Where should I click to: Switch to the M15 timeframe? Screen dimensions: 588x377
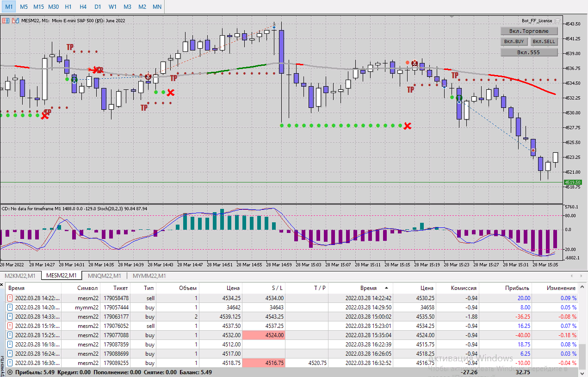(38, 6)
